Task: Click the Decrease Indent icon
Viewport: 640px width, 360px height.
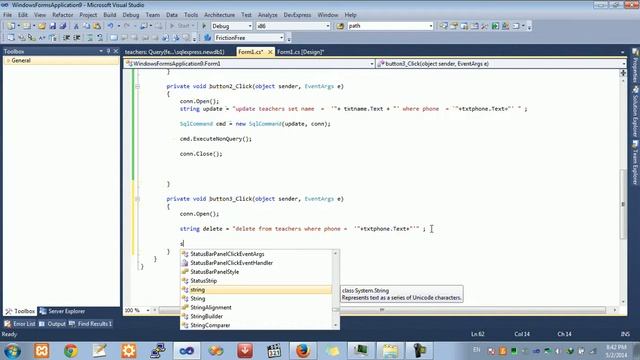Action: (x=66, y=38)
